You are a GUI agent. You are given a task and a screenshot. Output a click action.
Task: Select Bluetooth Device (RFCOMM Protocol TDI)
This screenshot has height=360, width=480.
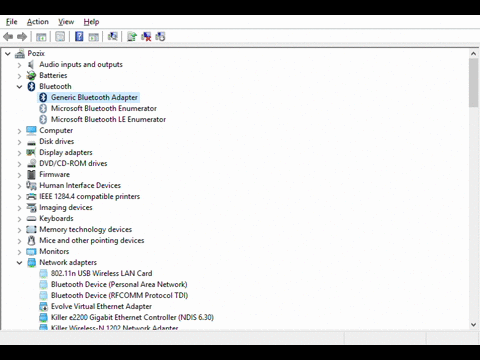tap(119, 295)
